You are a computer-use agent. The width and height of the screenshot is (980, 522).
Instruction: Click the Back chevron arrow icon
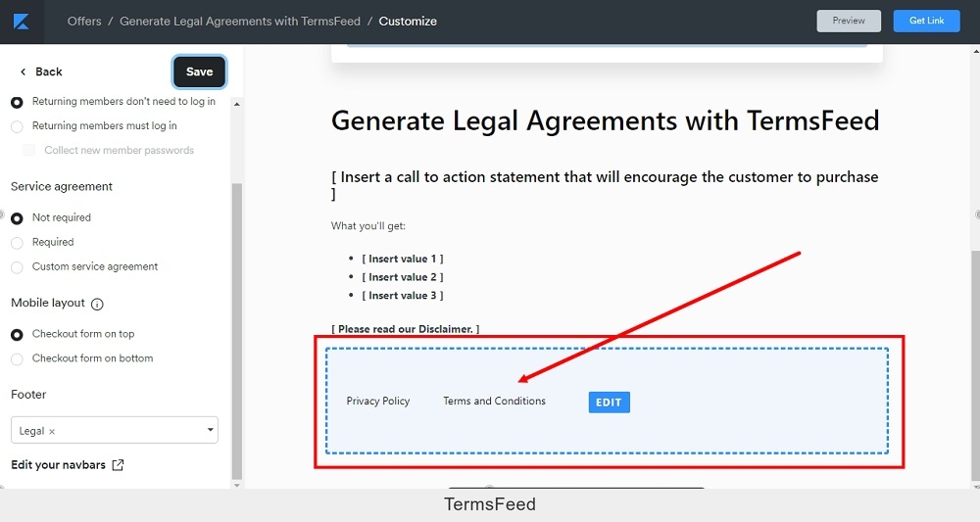coord(24,71)
